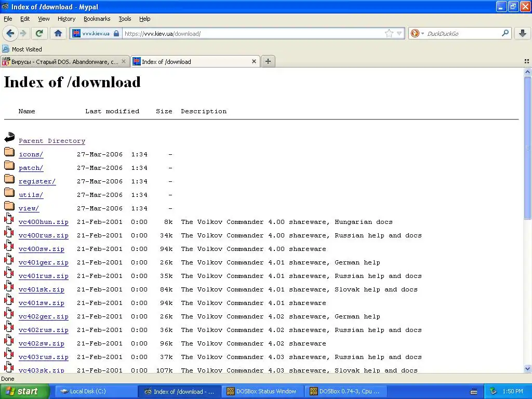Open the register/ folder link
The image size is (532, 399).
click(x=37, y=181)
